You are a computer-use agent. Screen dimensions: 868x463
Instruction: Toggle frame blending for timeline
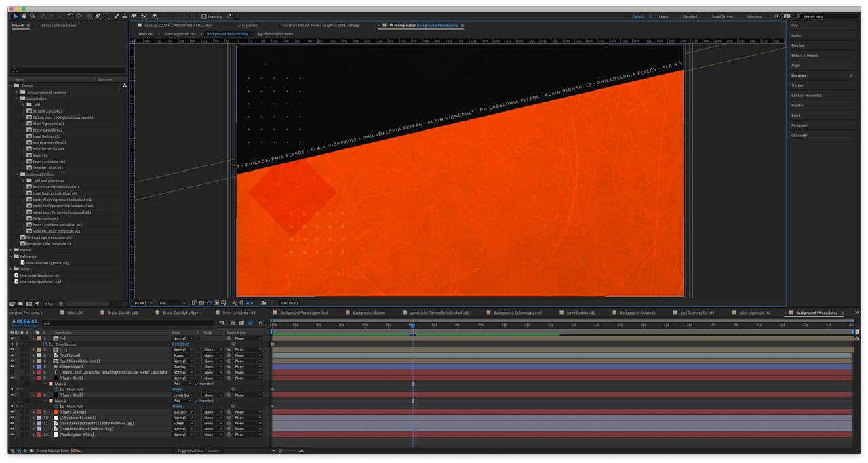(x=241, y=323)
